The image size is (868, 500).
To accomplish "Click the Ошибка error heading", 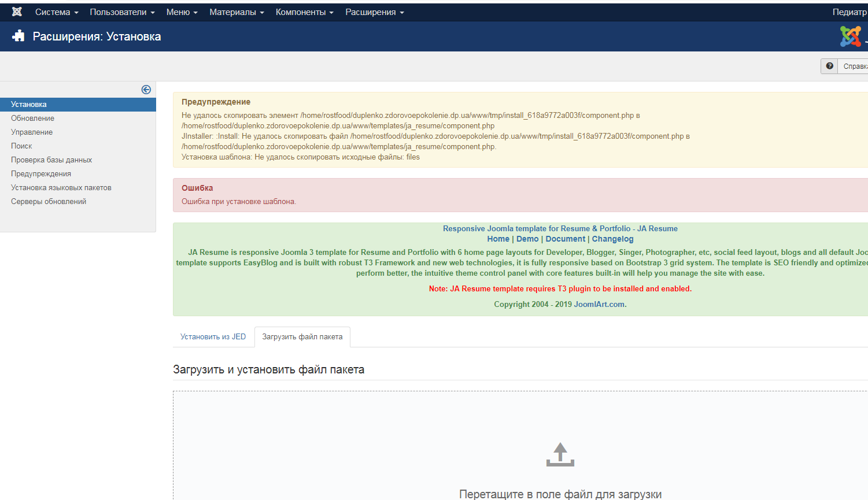I will 197,188.
